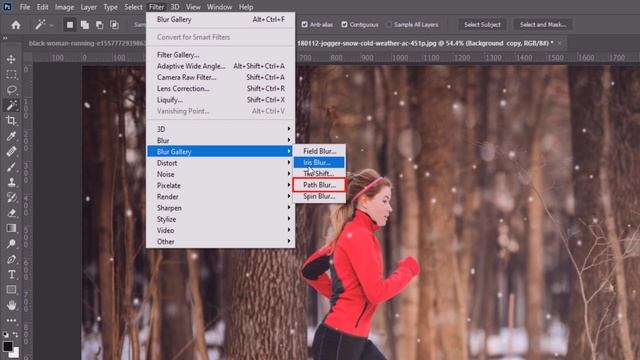The width and height of the screenshot is (640, 360).
Task: Swap foreground and background colors
Action: (16, 334)
